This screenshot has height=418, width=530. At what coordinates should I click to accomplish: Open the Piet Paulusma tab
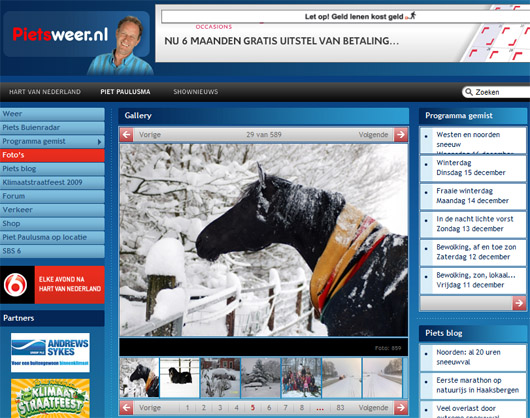point(125,92)
